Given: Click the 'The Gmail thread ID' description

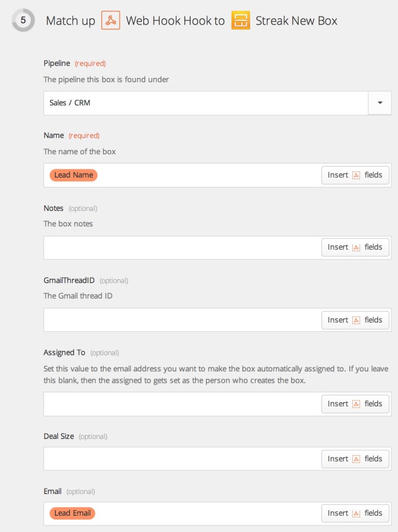Looking at the screenshot, I should click(x=78, y=296).
